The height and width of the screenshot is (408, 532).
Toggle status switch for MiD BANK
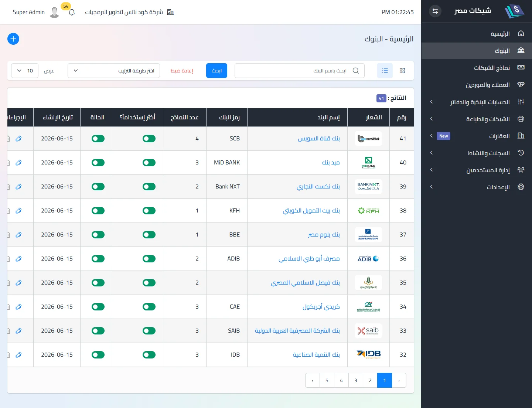(x=98, y=163)
